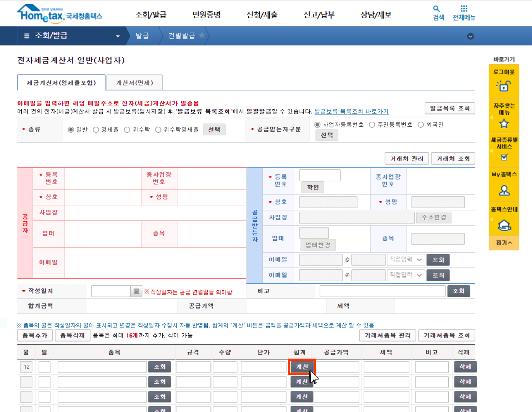Image resolution: width=532 pixels, height=412 pixels.
Task: Choose the 외국인 radio button
Action: tap(421, 125)
